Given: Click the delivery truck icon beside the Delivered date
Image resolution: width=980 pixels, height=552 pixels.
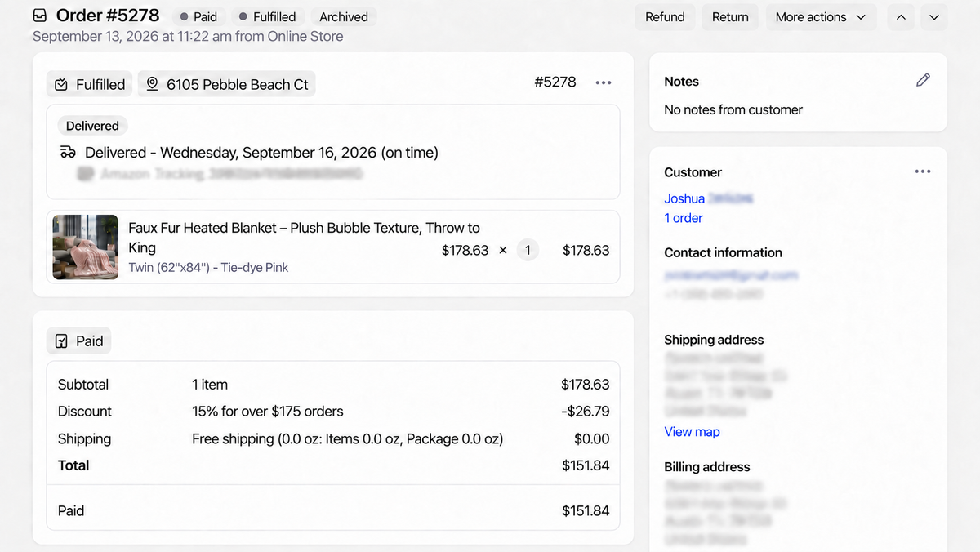Looking at the screenshot, I should pyautogui.click(x=68, y=153).
